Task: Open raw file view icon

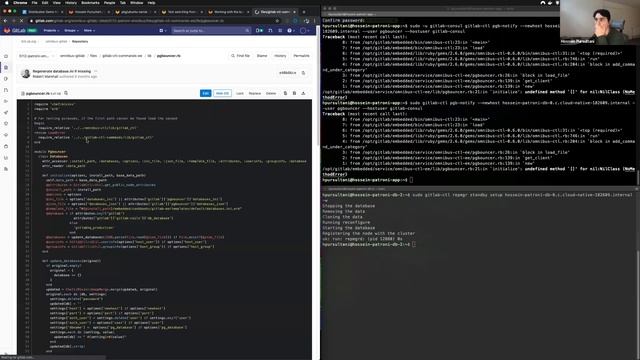Action: click(294, 93)
